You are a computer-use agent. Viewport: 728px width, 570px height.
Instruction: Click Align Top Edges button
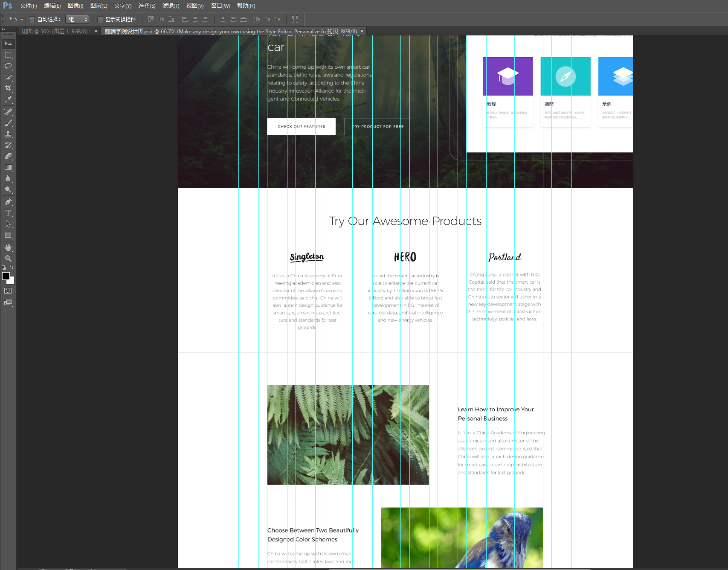click(x=151, y=19)
